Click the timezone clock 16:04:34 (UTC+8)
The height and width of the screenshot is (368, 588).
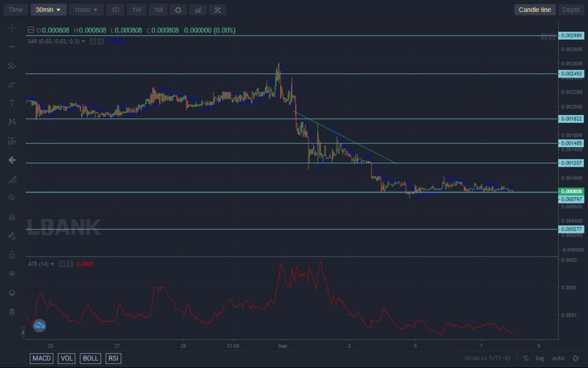tap(486, 359)
